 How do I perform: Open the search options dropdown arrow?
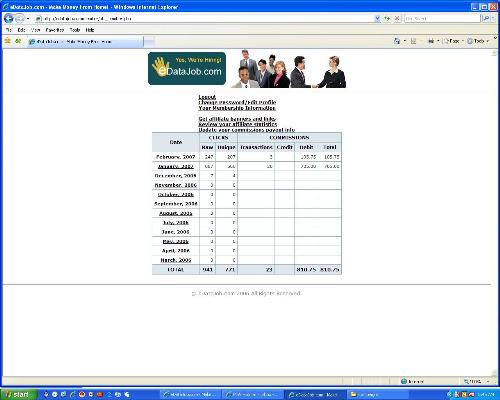pos(493,19)
